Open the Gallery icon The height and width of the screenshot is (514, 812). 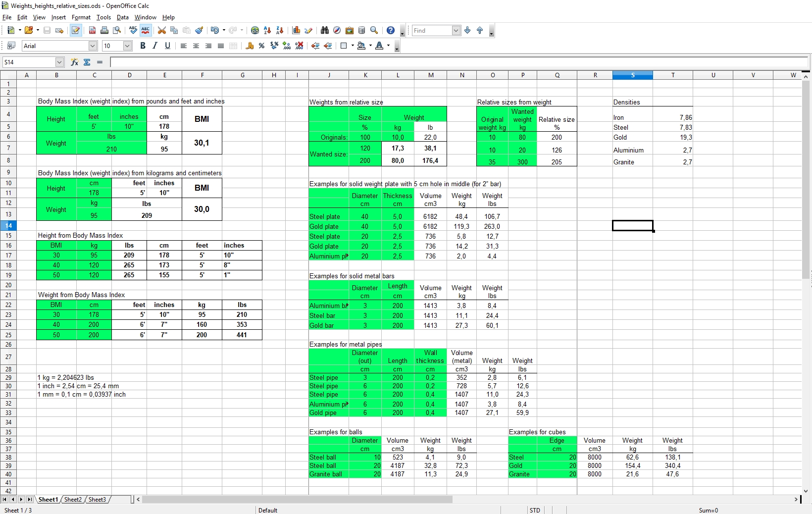click(x=350, y=30)
